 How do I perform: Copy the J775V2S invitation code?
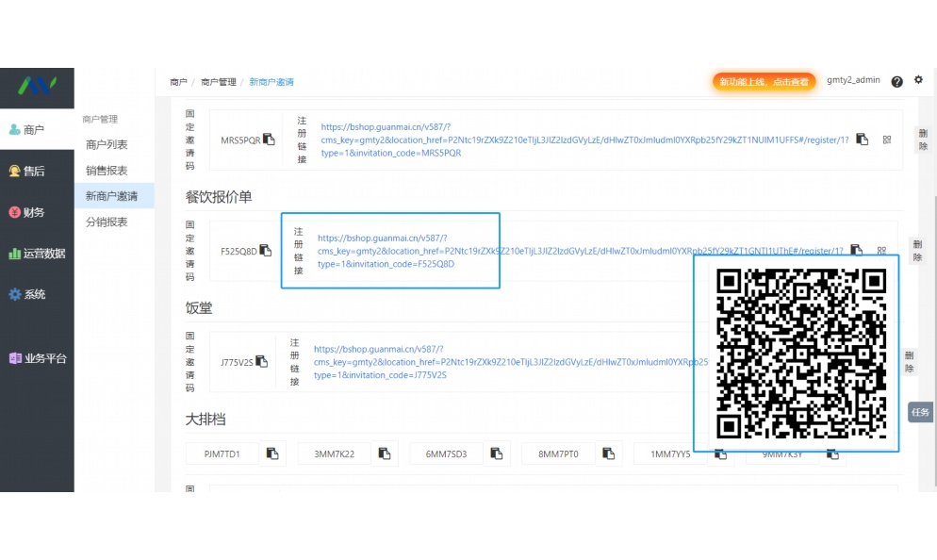[x=262, y=361]
